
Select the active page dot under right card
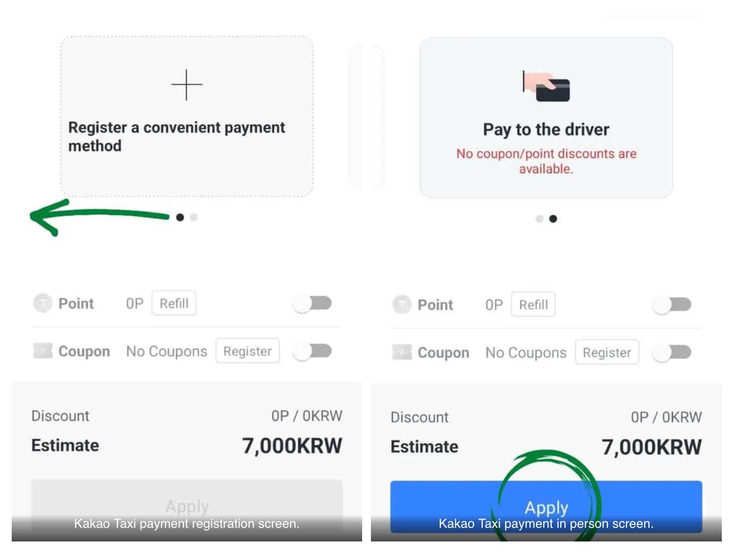click(553, 219)
